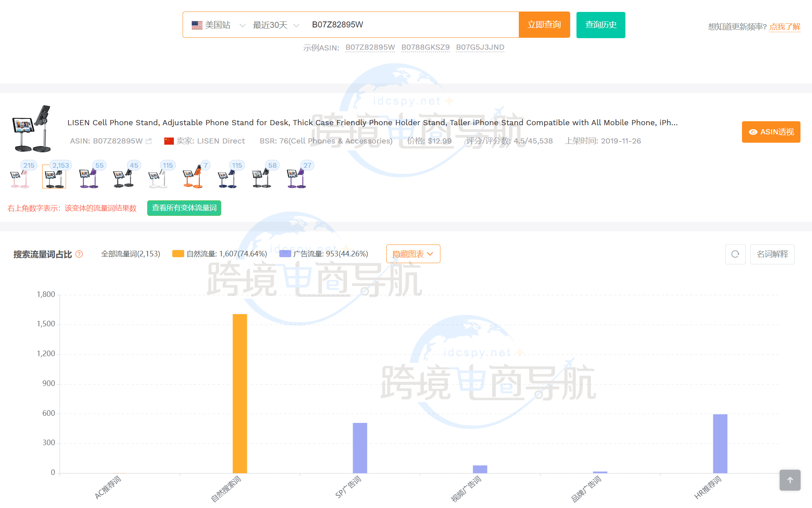Click the scroll-to-top arrow button

pos(790,480)
